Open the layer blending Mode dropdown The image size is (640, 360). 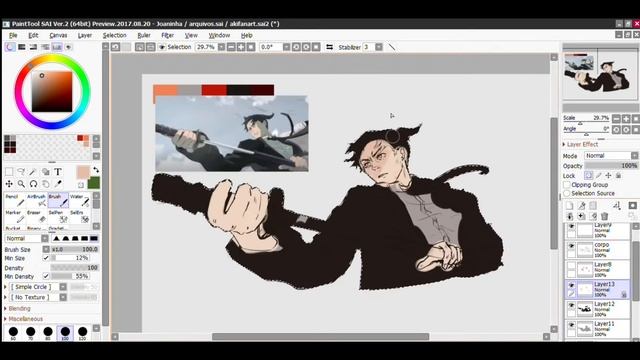611,156
